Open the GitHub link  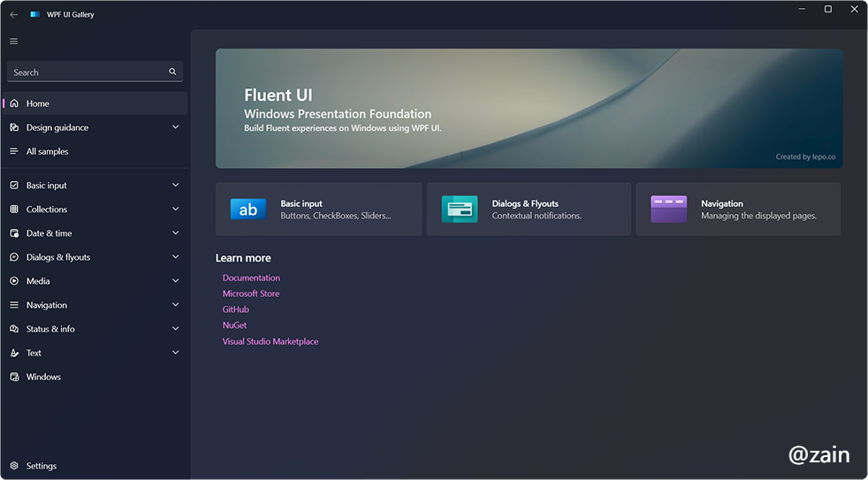236,309
